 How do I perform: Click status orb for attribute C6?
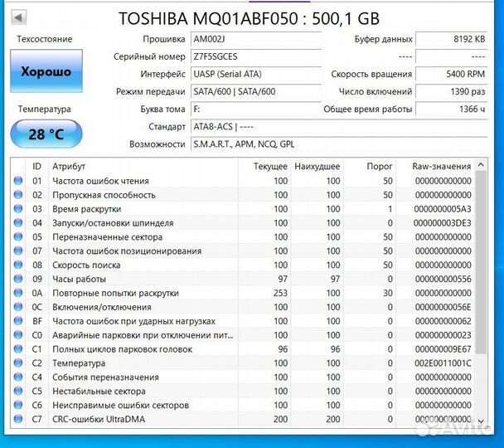[x=18, y=405]
